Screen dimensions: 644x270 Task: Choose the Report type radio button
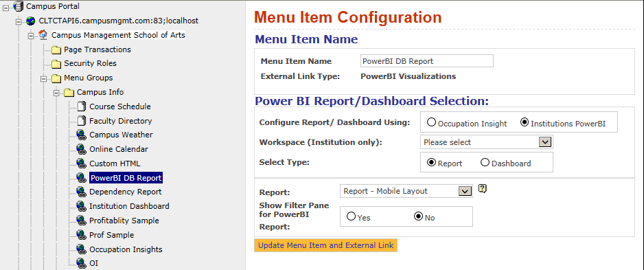pyautogui.click(x=431, y=162)
